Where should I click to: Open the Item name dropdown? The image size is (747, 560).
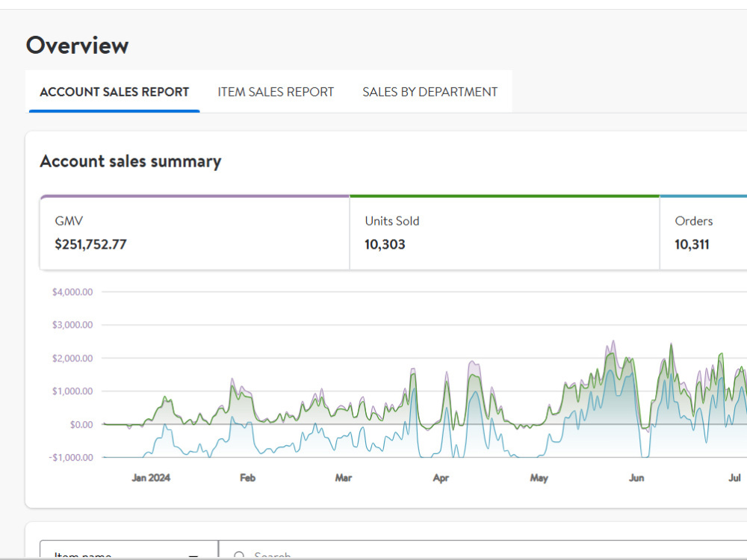pos(128,549)
